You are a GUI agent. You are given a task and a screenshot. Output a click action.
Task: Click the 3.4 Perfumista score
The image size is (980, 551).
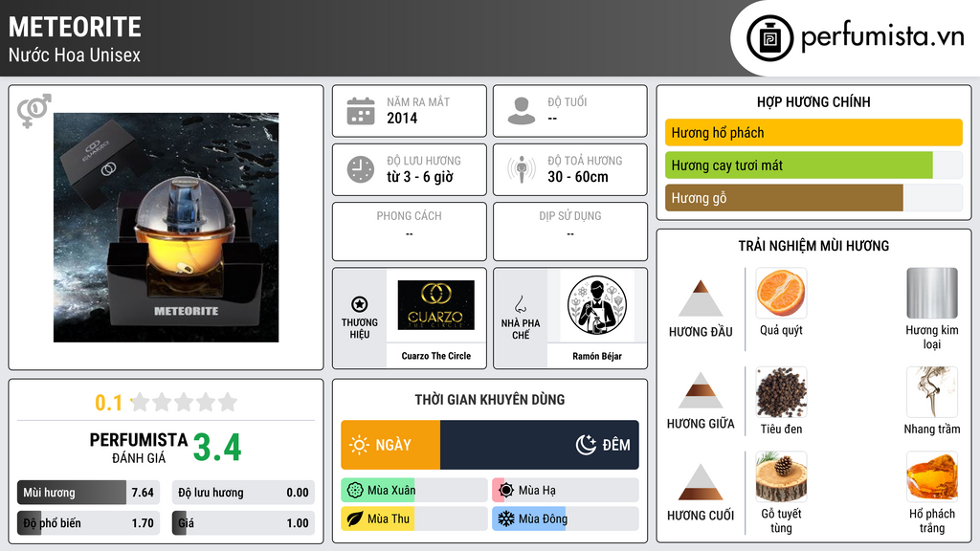tap(217, 448)
